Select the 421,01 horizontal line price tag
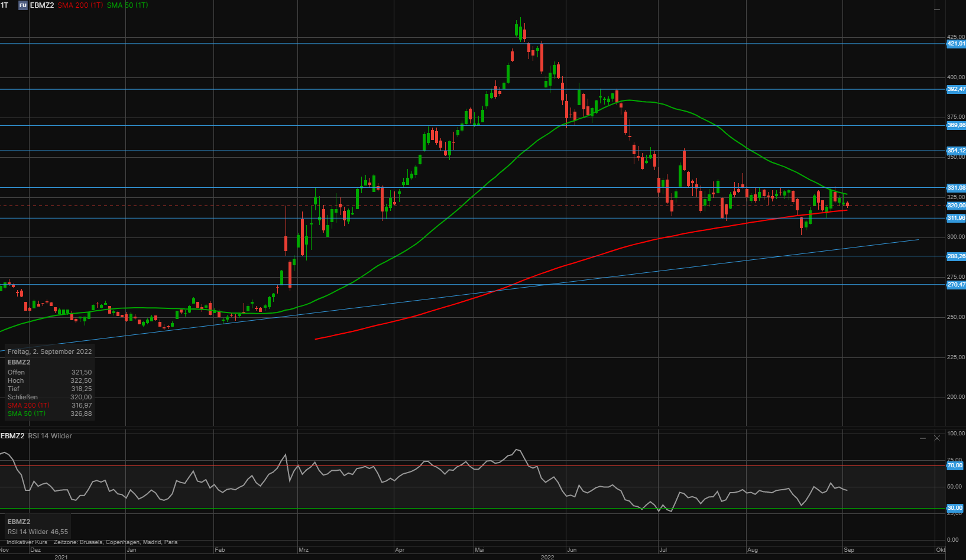This screenshot has width=966, height=560. (956, 44)
